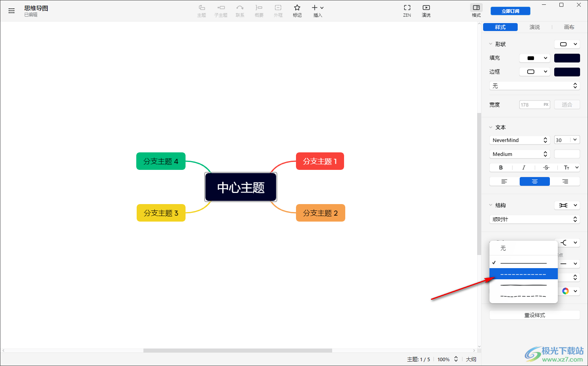
Task: Toggle strikethrough text formatting
Action: [x=546, y=167]
